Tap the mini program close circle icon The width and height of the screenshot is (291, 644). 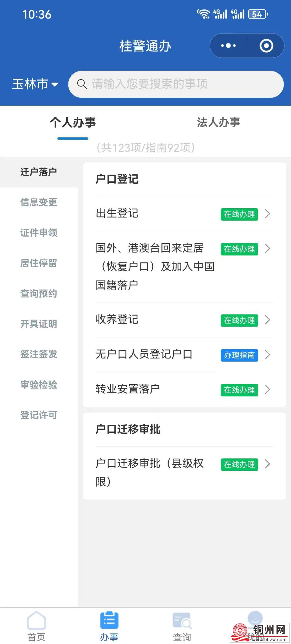[266, 46]
